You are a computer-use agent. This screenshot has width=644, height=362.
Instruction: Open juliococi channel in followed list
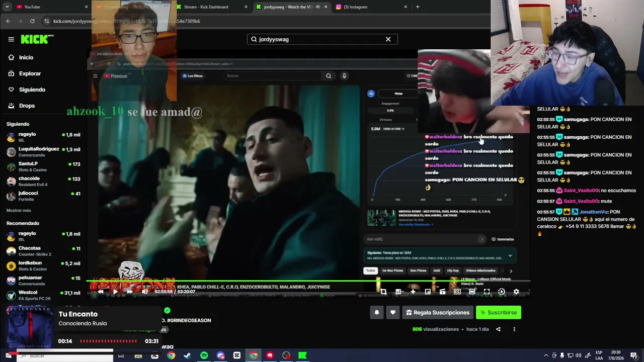tap(43, 196)
